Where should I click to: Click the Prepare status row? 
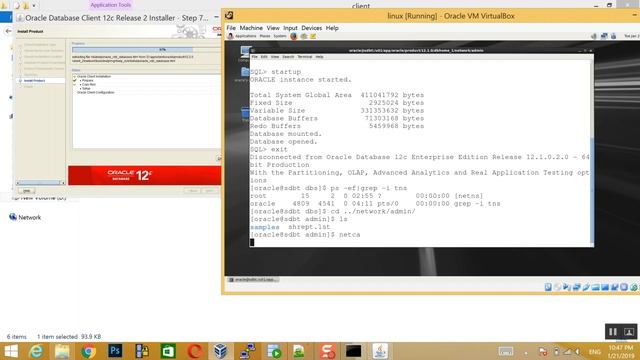point(87,80)
